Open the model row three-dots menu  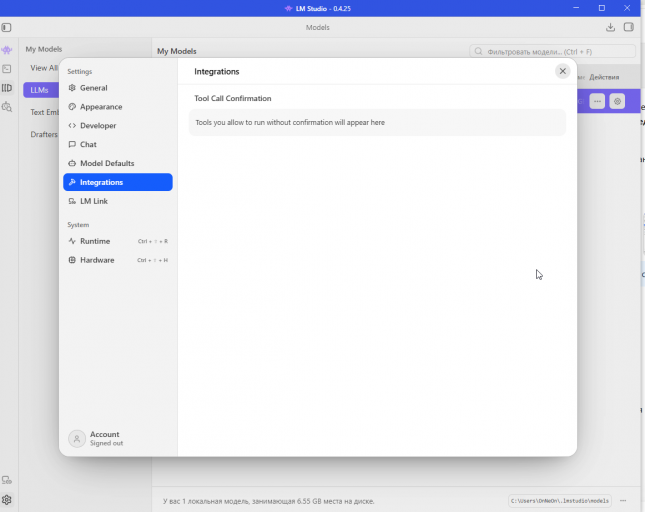pyautogui.click(x=597, y=101)
